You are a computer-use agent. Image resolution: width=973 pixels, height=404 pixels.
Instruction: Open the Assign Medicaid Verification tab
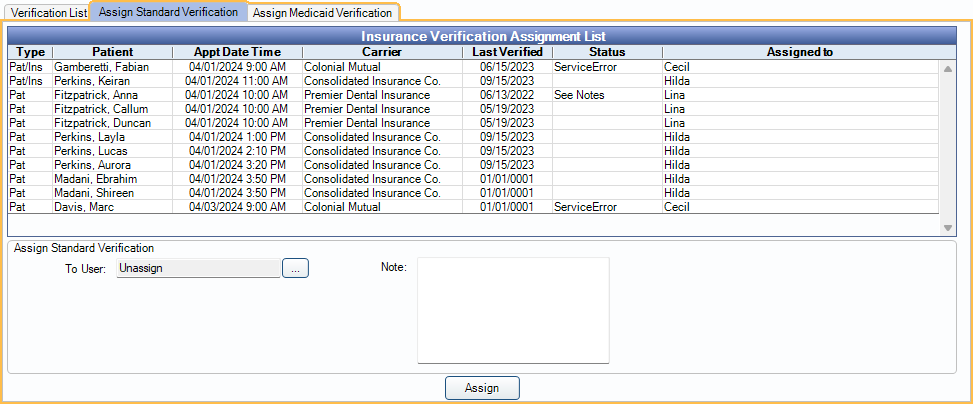(x=322, y=14)
